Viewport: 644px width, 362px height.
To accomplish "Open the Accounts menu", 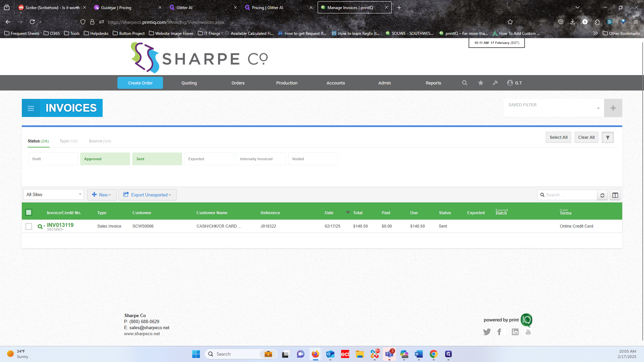I will (x=336, y=83).
